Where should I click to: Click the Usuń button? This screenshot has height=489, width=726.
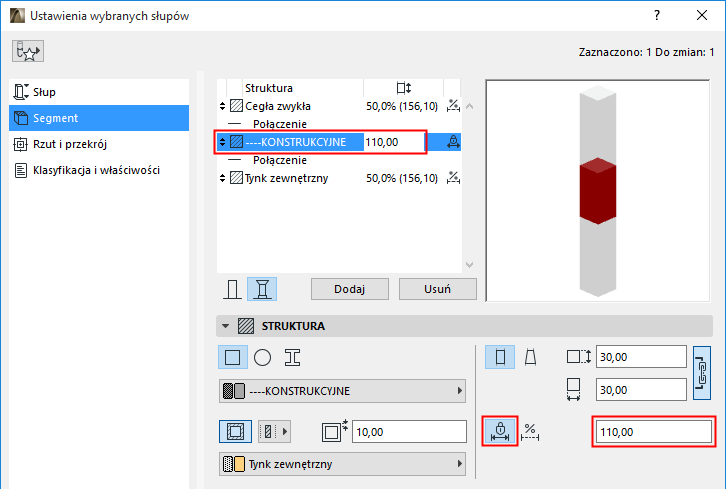438,289
